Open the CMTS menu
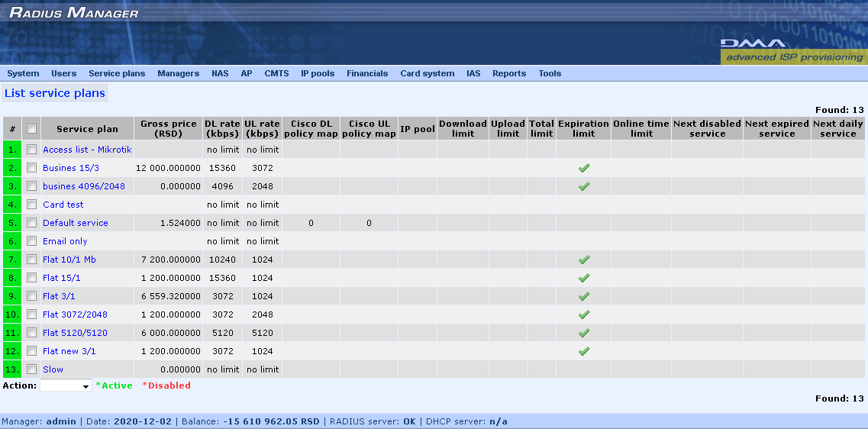868x429 pixels. 276,73
